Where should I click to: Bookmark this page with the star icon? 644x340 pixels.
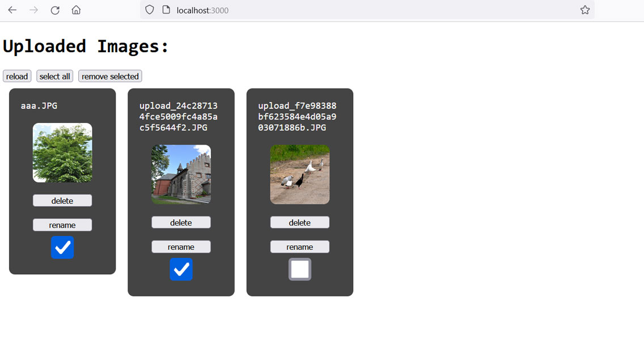585,10
